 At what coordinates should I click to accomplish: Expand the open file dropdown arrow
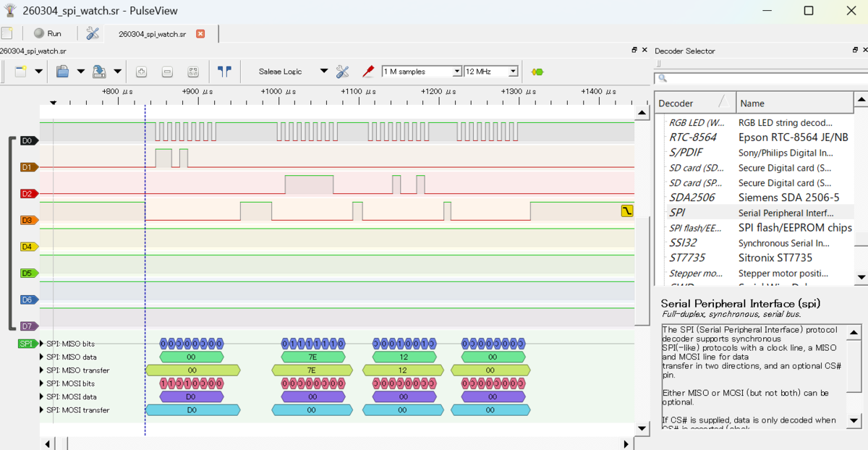80,72
